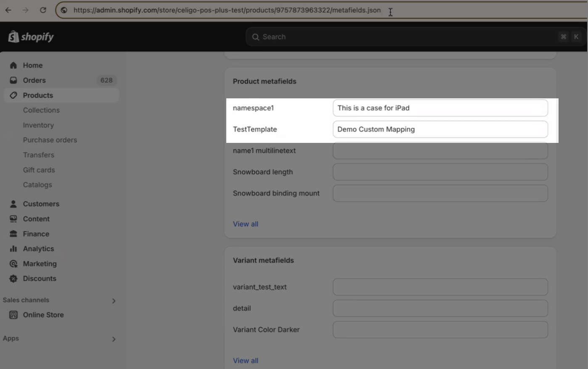Click the Marketing target icon

click(x=13, y=264)
